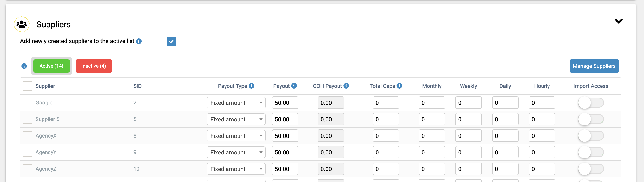This screenshot has height=182, width=644.
Task: Click Monthly cap field for AgencyZ
Action: [x=432, y=169]
